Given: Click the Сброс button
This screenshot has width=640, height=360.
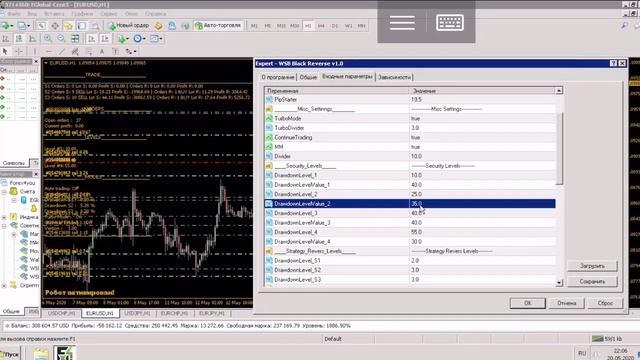Looking at the screenshot, I should pyautogui.click(x=605, y=303).
